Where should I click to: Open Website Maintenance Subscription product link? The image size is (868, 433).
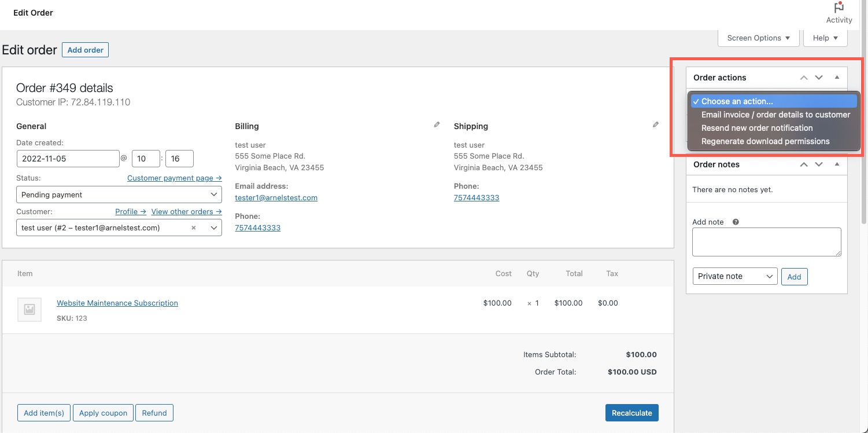coord(117,303)
